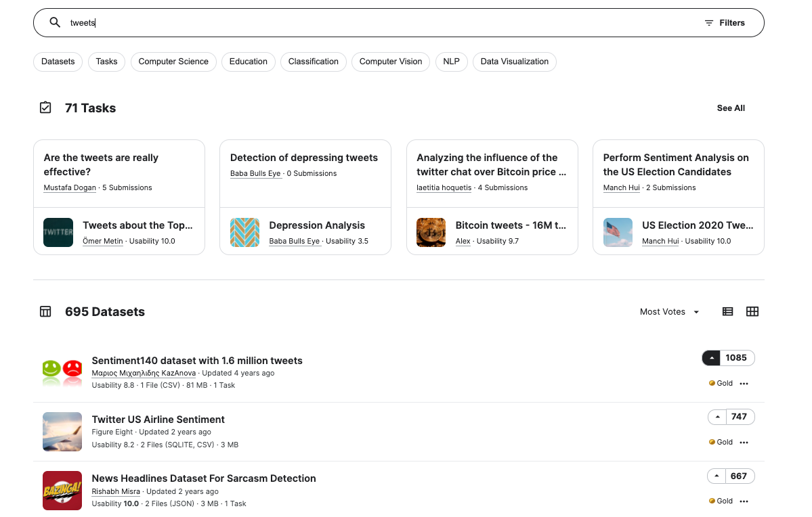This screenshot has width=812, height=517.
Task: Open more options for News Headlines dataset
Action: click(744, 501)
